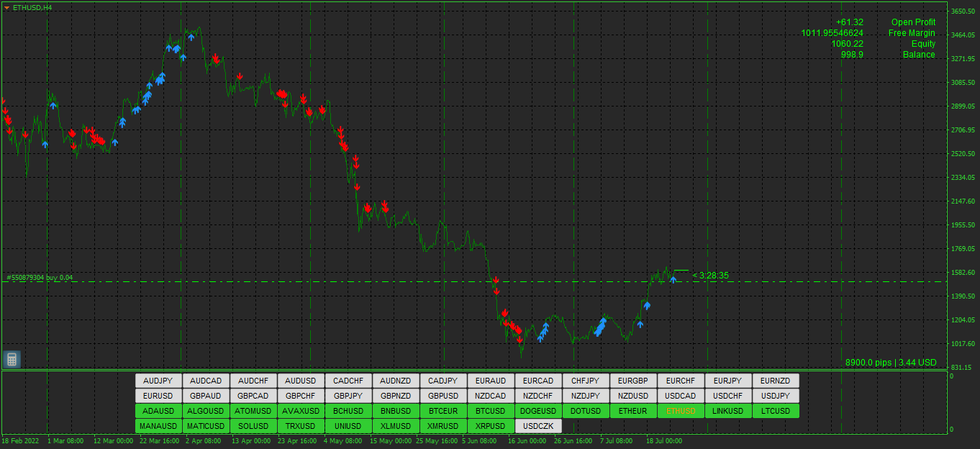
Task: Choose BNBUSD pair
Action: pyautogui.click(x=395, y=411)
